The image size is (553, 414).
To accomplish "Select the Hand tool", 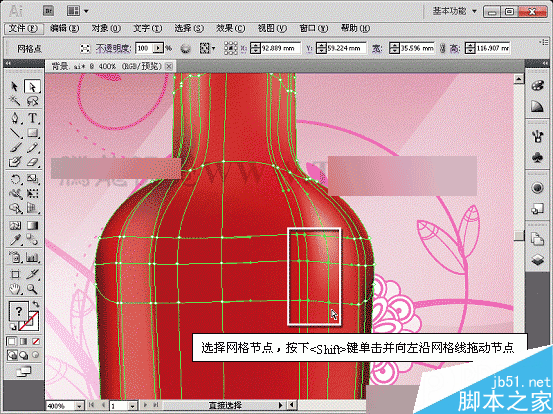I will coord(15,289).
